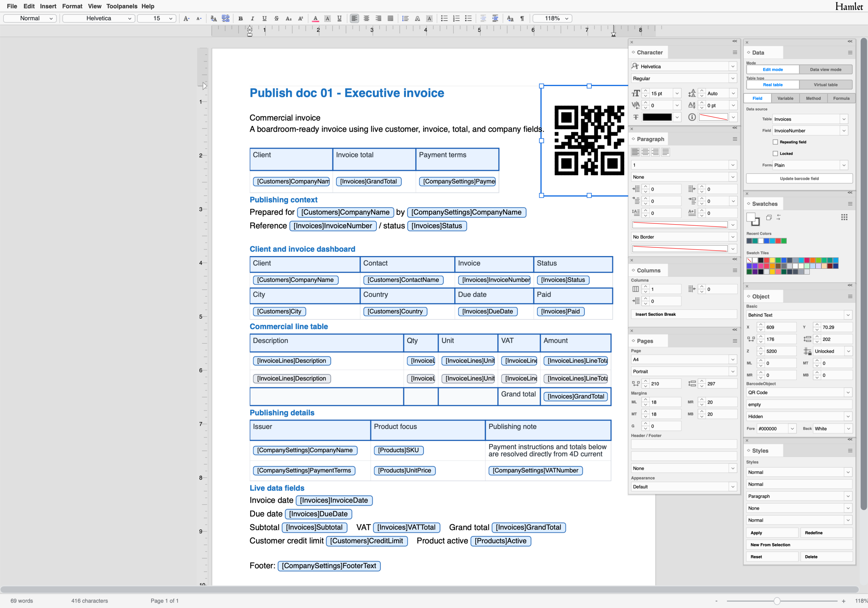The image size is (868, 608).
Task: Click the object X position field 609
Action: (780, 327)
